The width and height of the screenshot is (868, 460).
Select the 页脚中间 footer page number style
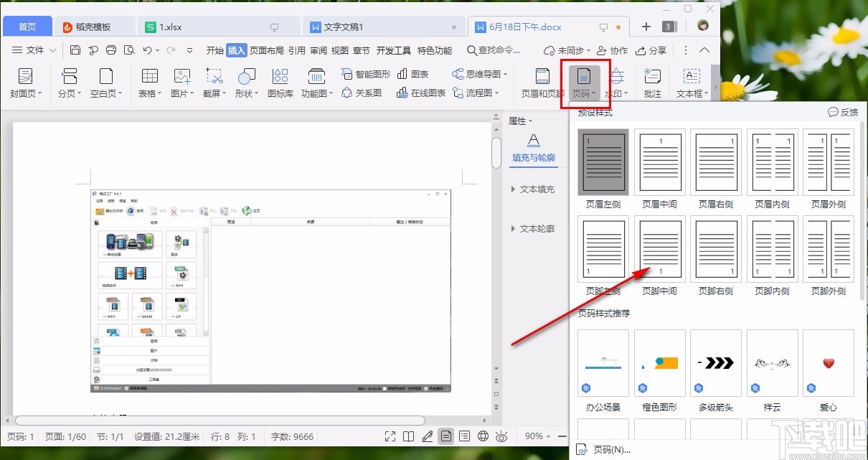point(659,249)
